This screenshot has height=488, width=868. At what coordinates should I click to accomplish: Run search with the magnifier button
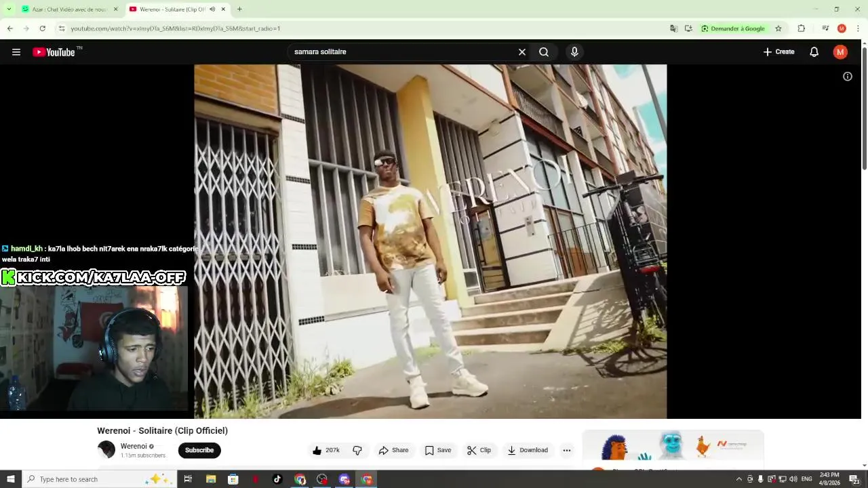(544, 52)
